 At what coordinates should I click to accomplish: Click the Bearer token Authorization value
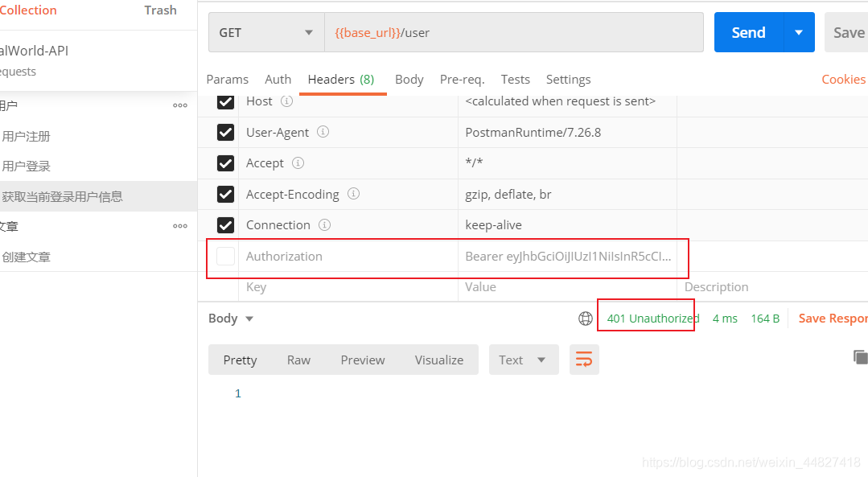tap(568, 257)
